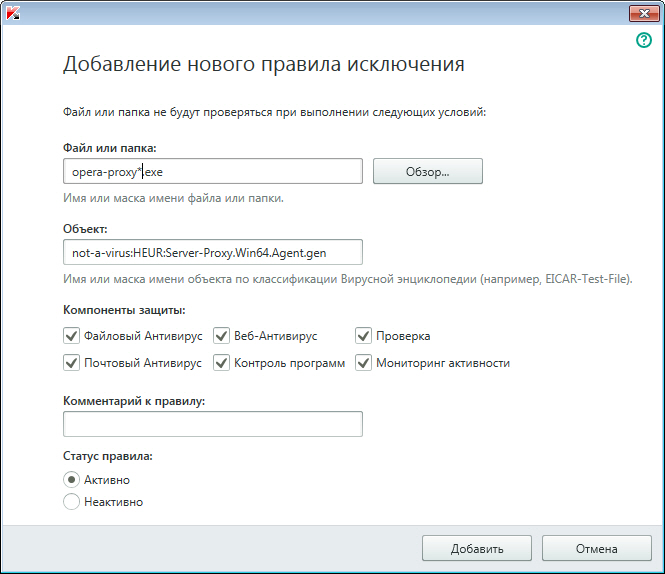This screenshot has width=665, height=574.
Task: Uncheck the Файловый Антивирус checkbox
Action: pyautogui.click(x=71, y=336)
